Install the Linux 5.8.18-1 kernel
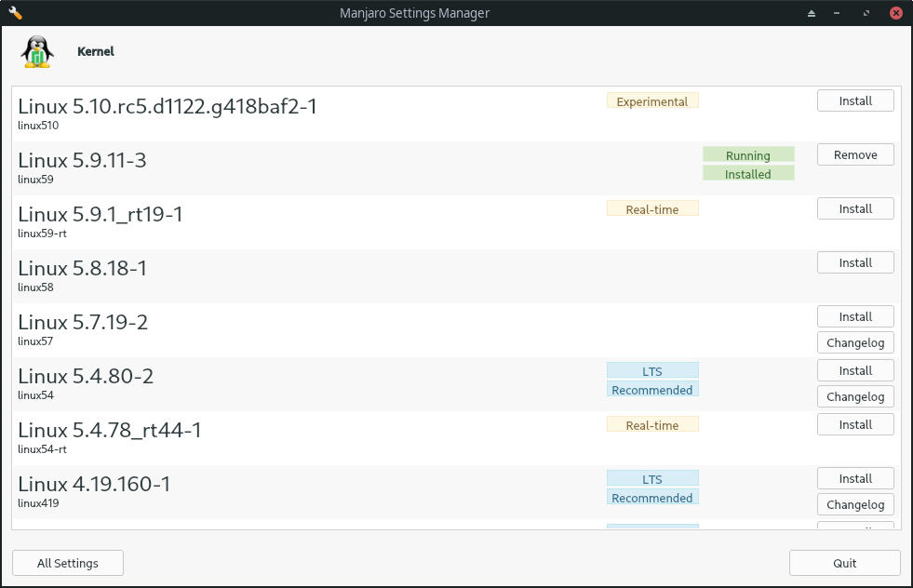 coord(855,262)
